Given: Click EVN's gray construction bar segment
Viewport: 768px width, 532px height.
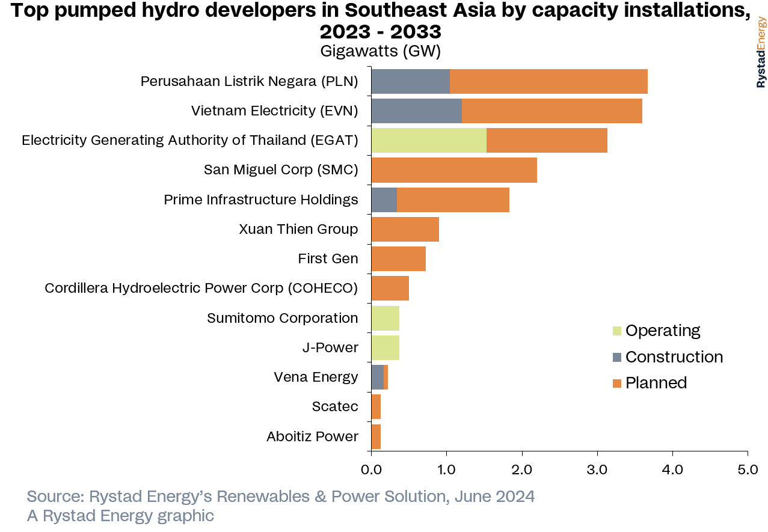Looking at the screenshot, I should (x=416, y=111).
